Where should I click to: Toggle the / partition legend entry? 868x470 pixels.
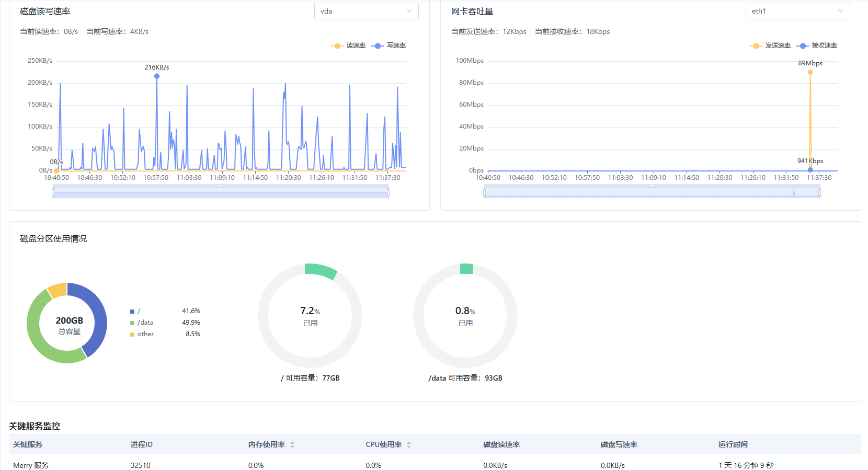135,311
